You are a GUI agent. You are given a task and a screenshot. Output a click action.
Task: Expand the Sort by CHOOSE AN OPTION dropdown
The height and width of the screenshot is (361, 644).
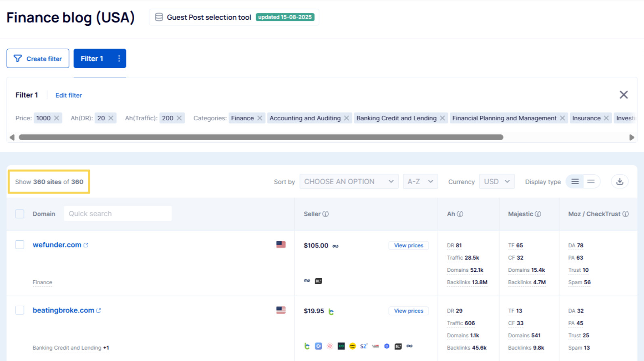coord(349,182)
